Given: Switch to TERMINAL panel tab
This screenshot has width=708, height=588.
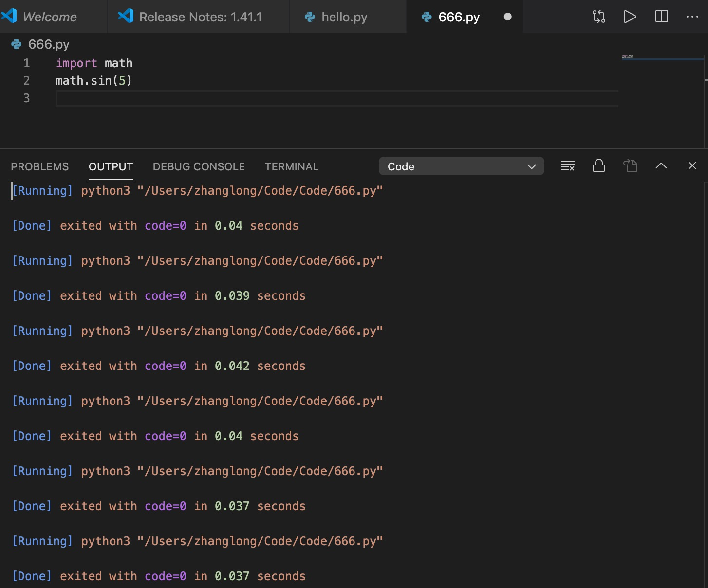Looking at the screenshot, I should (292, 166).
